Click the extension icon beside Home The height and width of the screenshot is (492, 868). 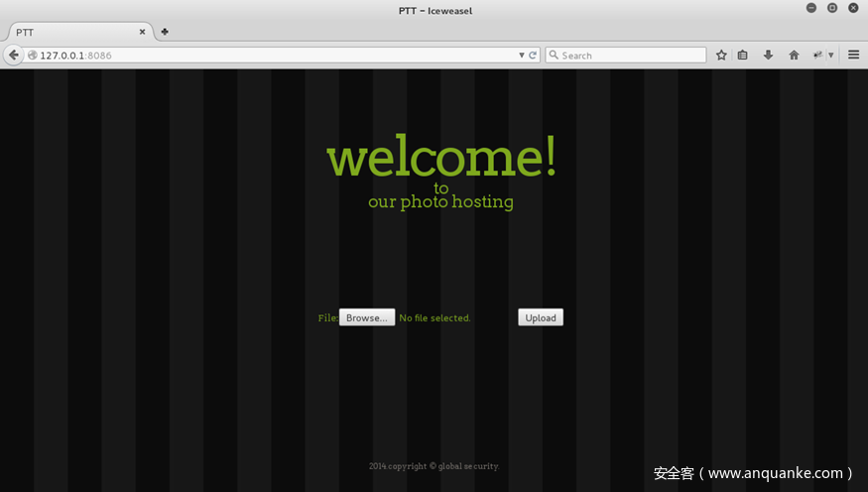tap(817, 55)
